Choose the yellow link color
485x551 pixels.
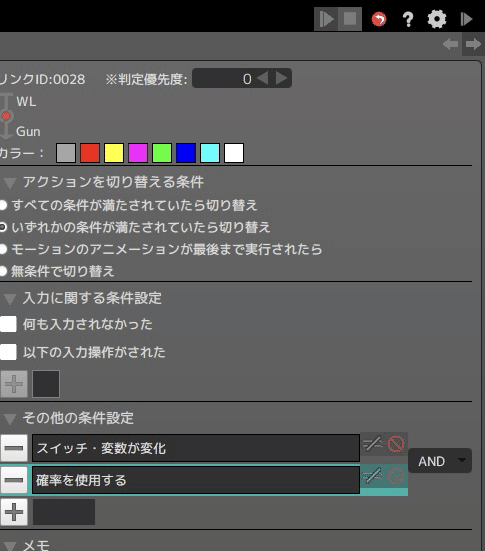point(114,153)
